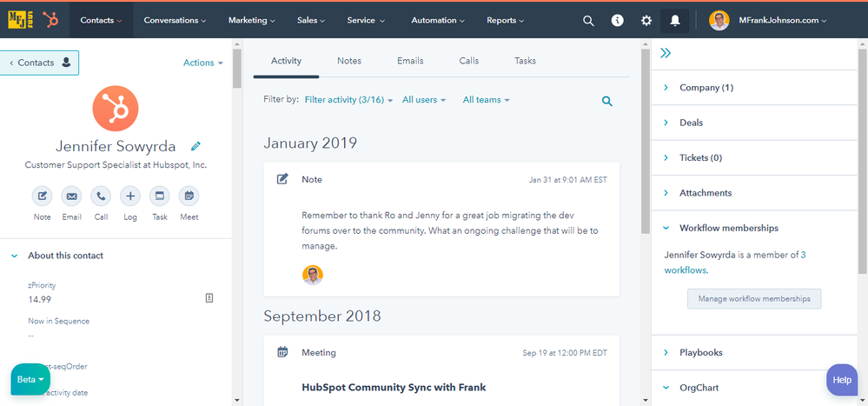Open the settings gear icon
This screenshot has width=868, height=406.
646,21
